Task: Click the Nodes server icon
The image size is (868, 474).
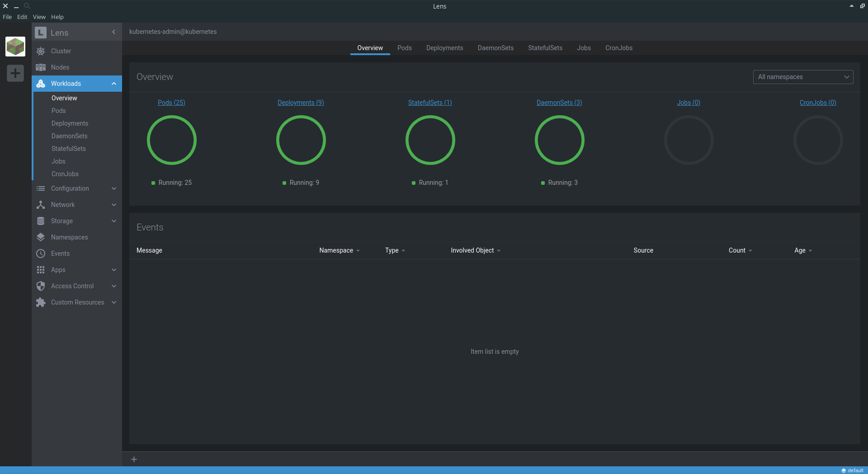Action: 41,67
